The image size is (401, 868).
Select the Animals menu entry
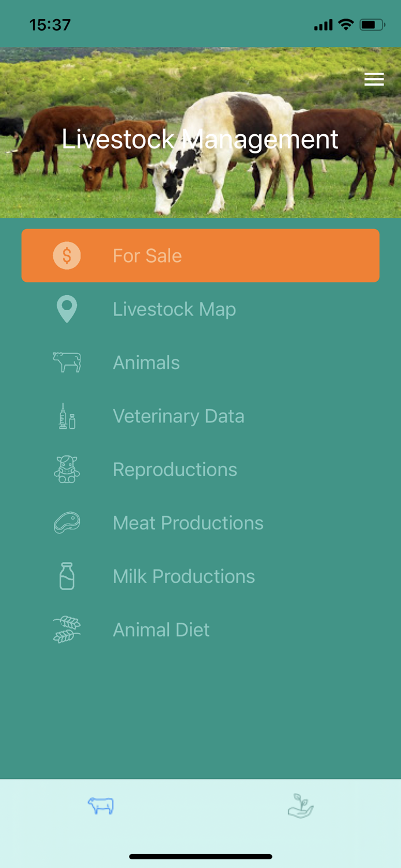tap(146, 362)
